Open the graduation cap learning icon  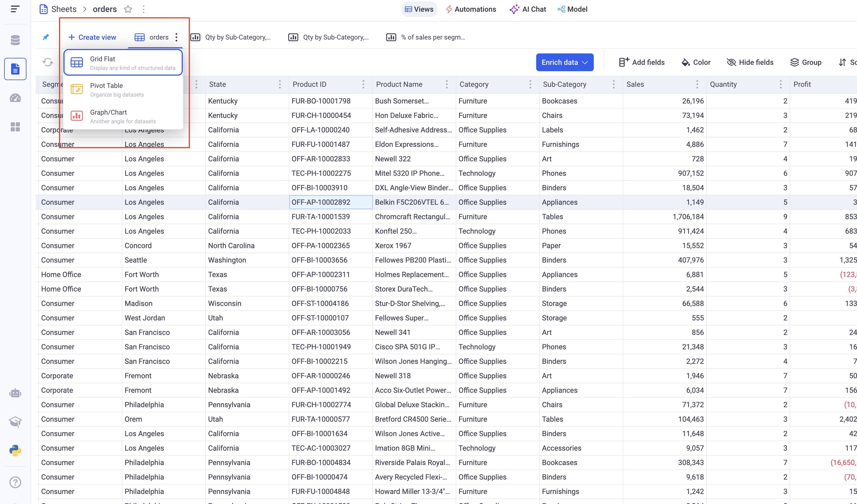15,422
